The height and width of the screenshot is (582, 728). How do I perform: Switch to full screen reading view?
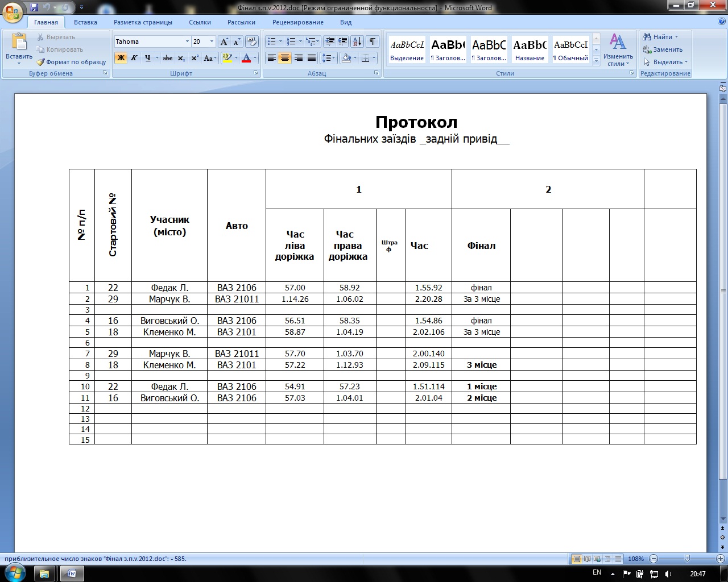coord(588,559)
